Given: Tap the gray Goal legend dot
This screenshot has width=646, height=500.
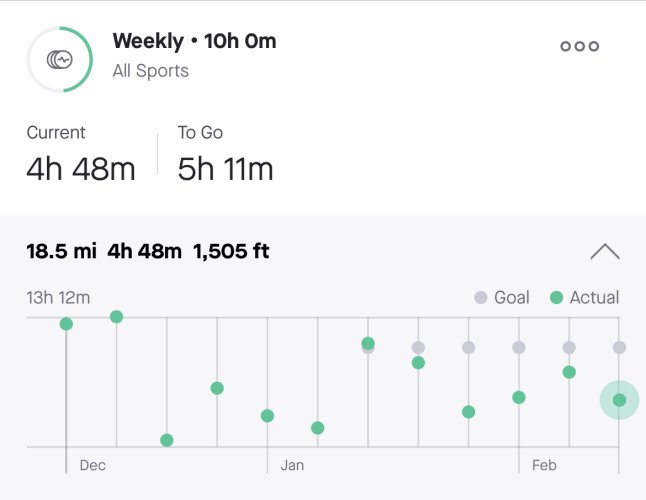Looking at the screenshot, I should (x=481, y=297).
